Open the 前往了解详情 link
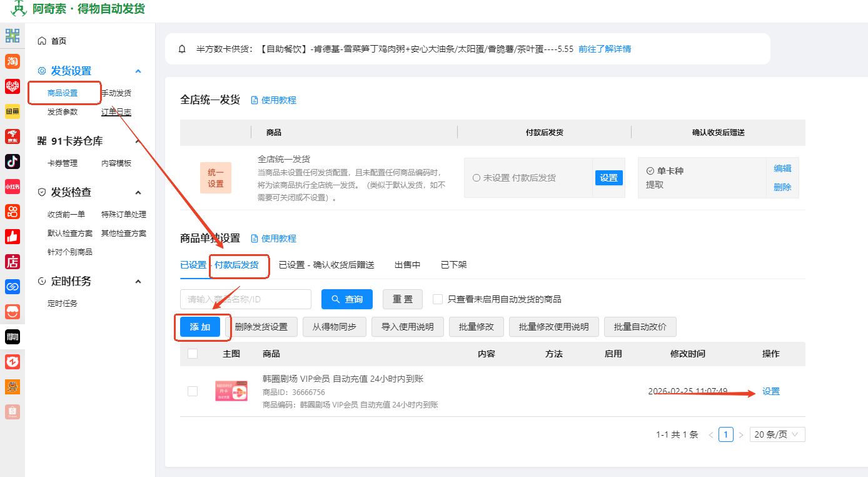The width and height of the screenshot is (868, 477). coord(605,49)
